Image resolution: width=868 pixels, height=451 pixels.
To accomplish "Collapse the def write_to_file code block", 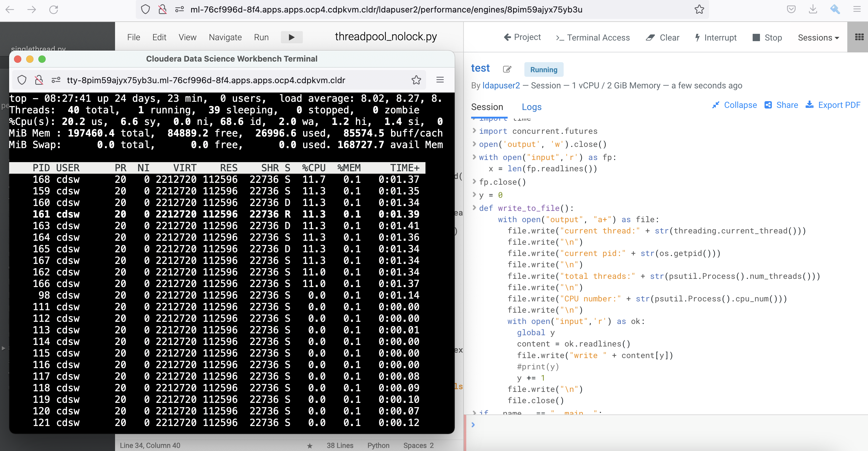I will (x=474, y=208).
